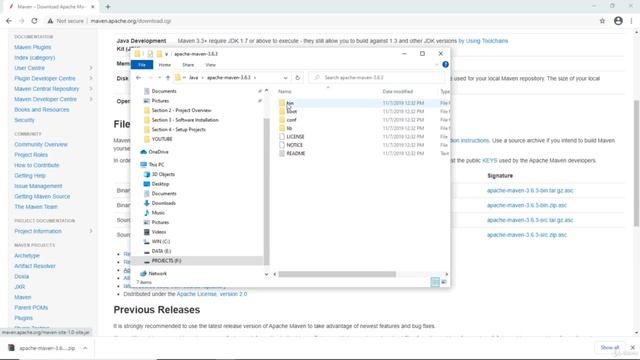Bookmark this page with star icon
Image resolution: width=640 pixels, height=360 pixels.
[602, 21]
